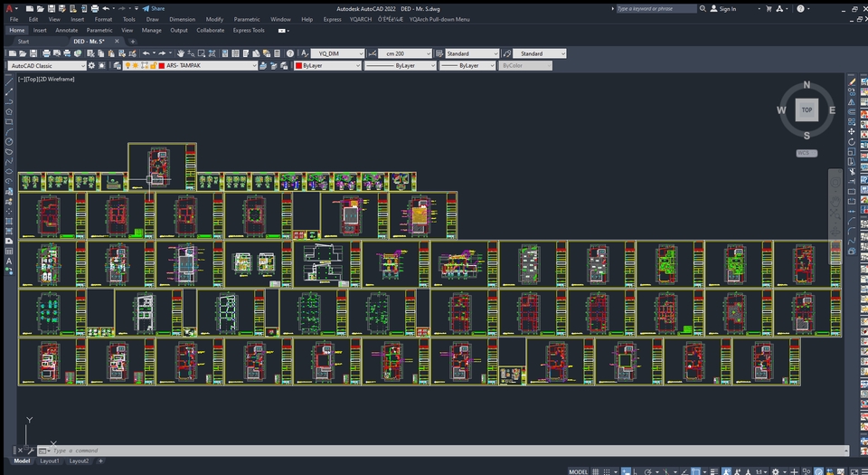Toggle ortho mode in status bar

pyautogui.click(x=636, y=471)
